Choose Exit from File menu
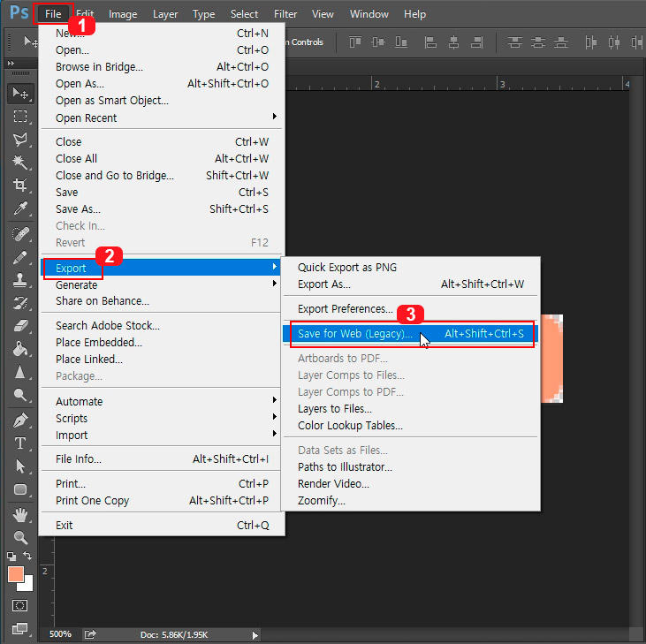 (161, 525)
